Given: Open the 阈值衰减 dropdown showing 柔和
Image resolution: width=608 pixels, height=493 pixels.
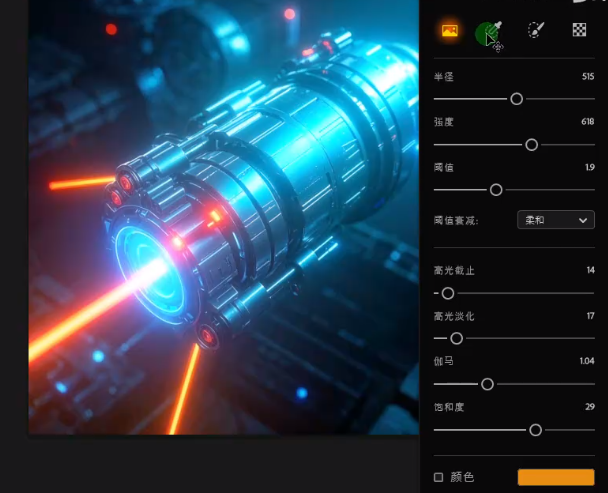Looking at the screenshot, I should pos(555,219).
